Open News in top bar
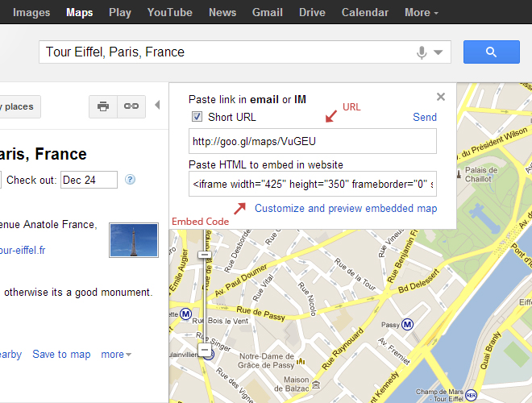This screenshot has width=532, height=403. click(x=222, y=13)
